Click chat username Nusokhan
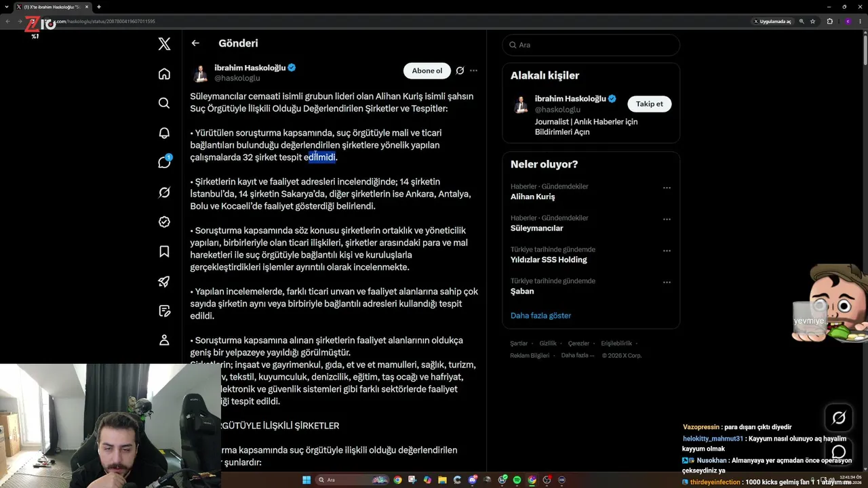 (x=712, y=460)
